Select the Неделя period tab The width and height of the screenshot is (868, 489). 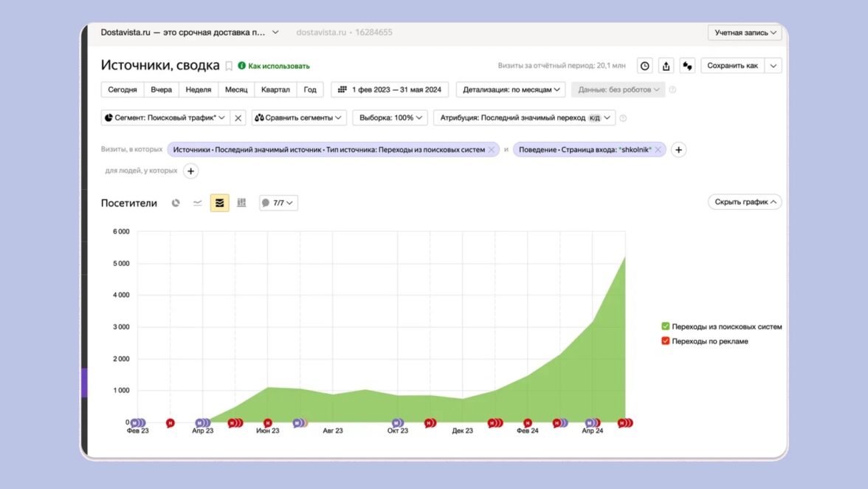[198, 89]
